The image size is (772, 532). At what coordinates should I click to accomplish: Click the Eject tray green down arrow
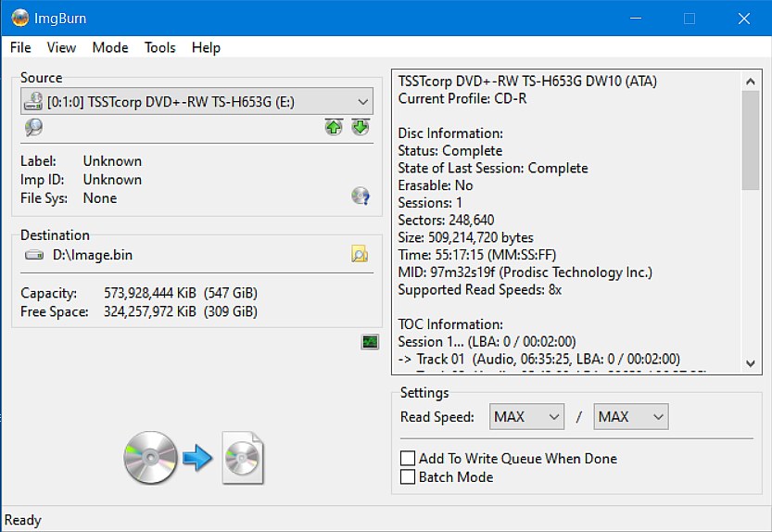click(x=361, y=127)
